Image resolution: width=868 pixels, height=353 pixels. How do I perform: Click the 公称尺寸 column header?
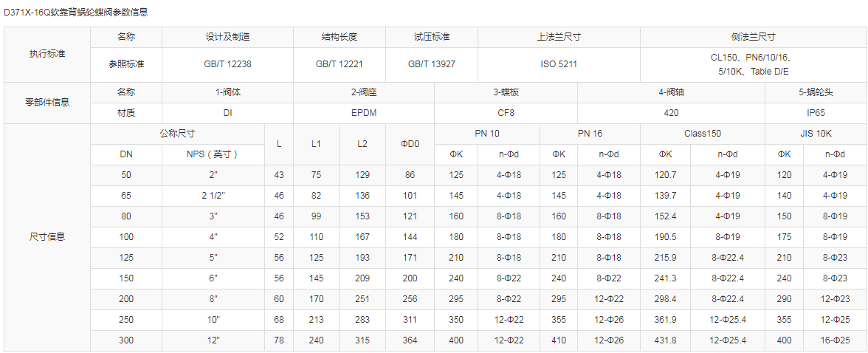(x=177, y=134)
